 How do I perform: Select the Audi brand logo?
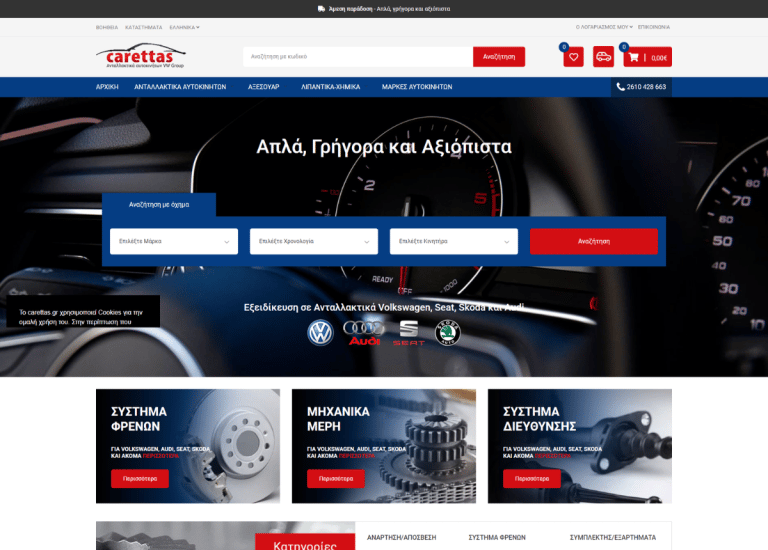pos(364,333)
